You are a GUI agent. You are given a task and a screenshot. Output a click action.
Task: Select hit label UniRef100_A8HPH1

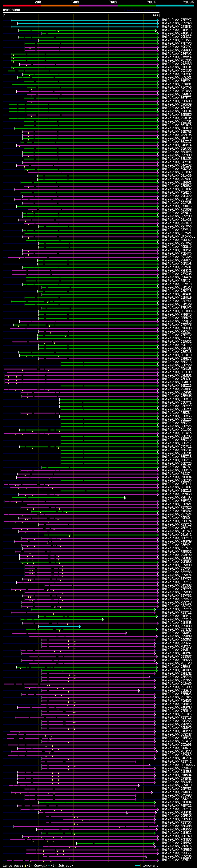[x=176, y=812]
